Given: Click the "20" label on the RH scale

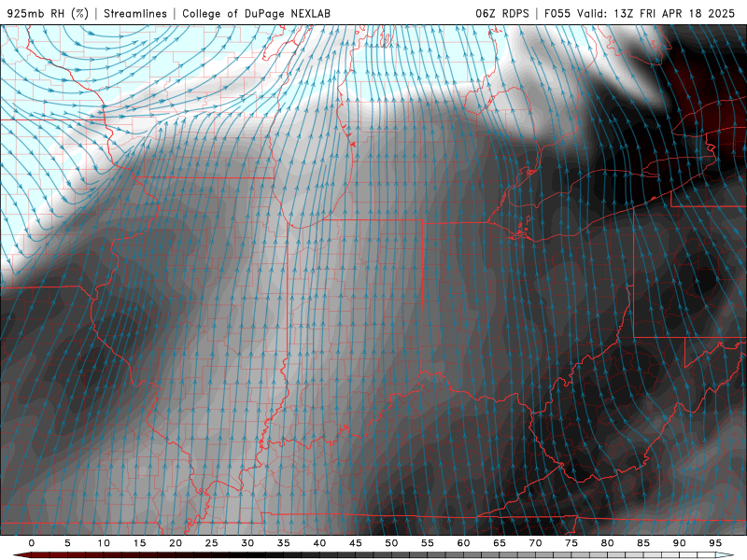Looking at the screenshot, I should pyautogui.click(x=176, y=543).
